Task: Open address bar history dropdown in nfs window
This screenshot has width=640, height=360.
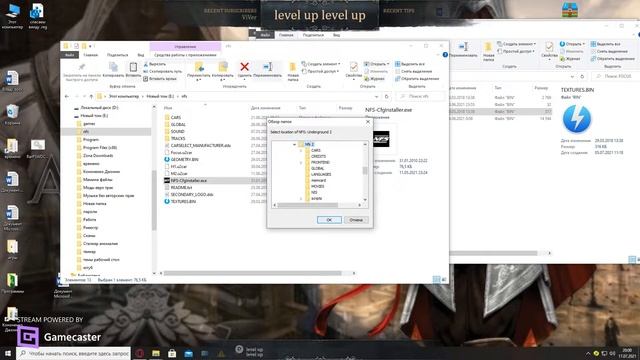Action: click(x=376, y=97)
